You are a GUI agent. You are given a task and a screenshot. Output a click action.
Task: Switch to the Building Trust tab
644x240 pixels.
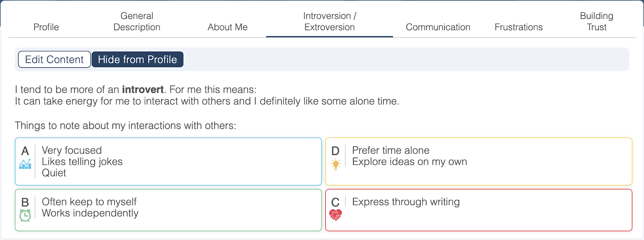tap(597, 22)
